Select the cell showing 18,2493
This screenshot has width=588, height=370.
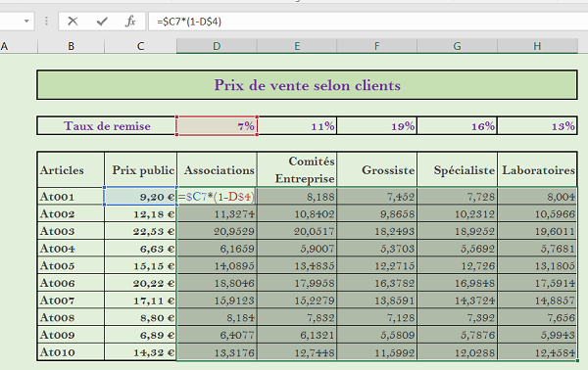377,231
